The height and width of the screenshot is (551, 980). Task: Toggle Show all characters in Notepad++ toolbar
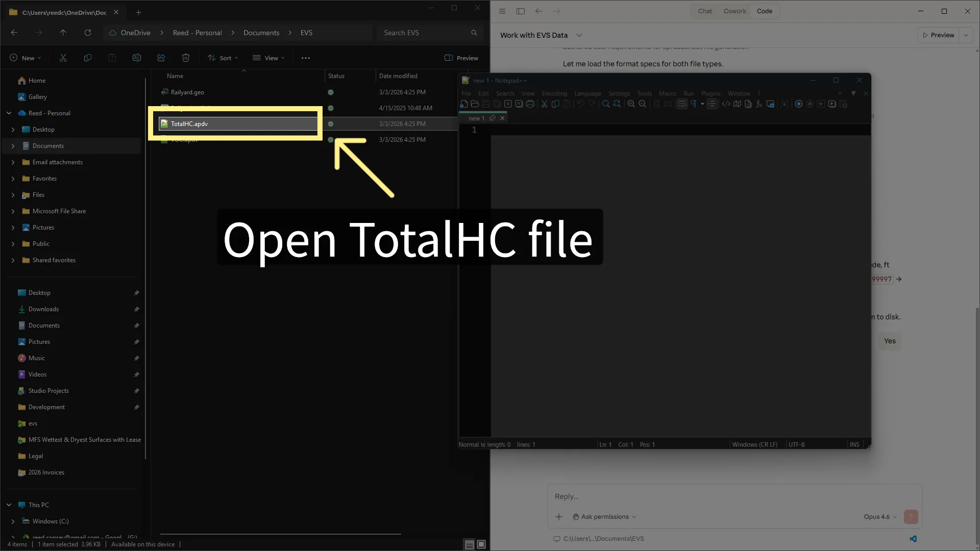(694, 104)
